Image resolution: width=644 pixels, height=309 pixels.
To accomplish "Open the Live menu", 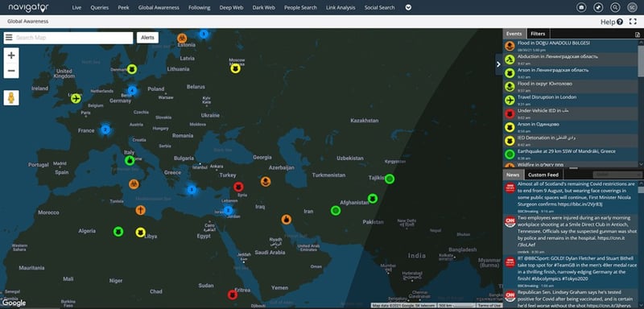I will [x=76, y=7].
